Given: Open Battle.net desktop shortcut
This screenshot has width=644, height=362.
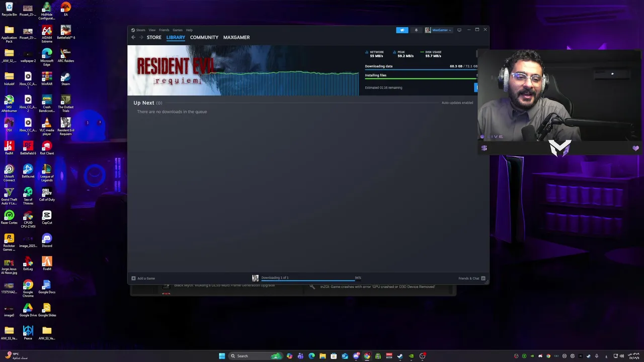Looking at the screenshot, I should 28,171.
